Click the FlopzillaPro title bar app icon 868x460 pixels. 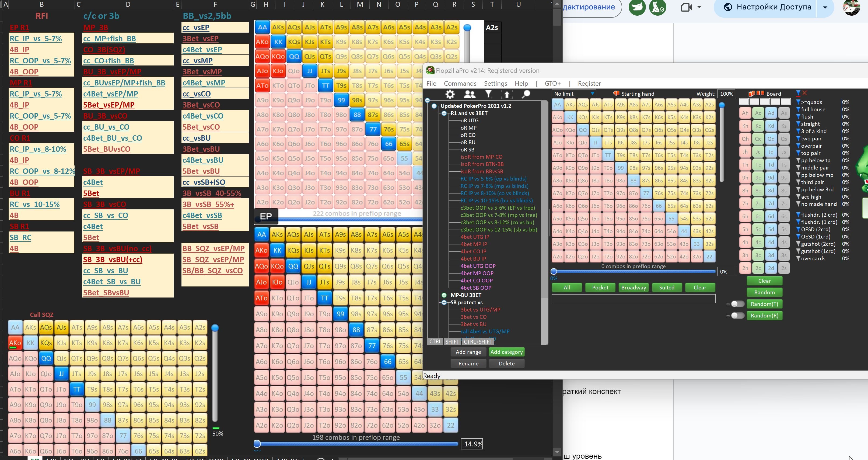click(x=430, y=70)
